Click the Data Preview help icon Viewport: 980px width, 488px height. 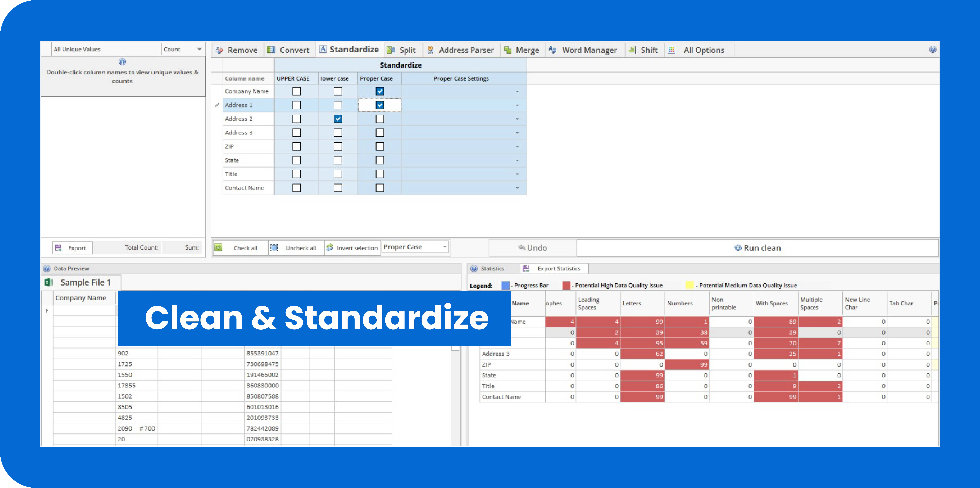pos(47,268)
